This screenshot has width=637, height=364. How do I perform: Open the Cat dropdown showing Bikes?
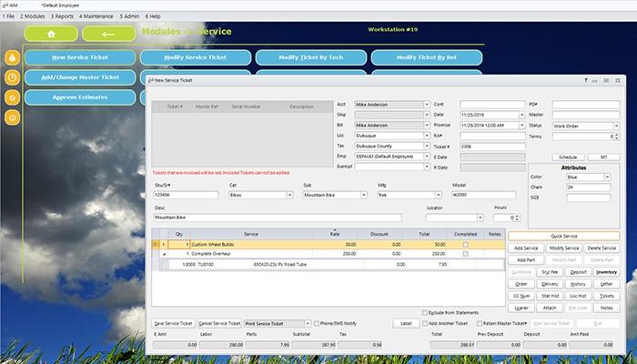(289, 195)
